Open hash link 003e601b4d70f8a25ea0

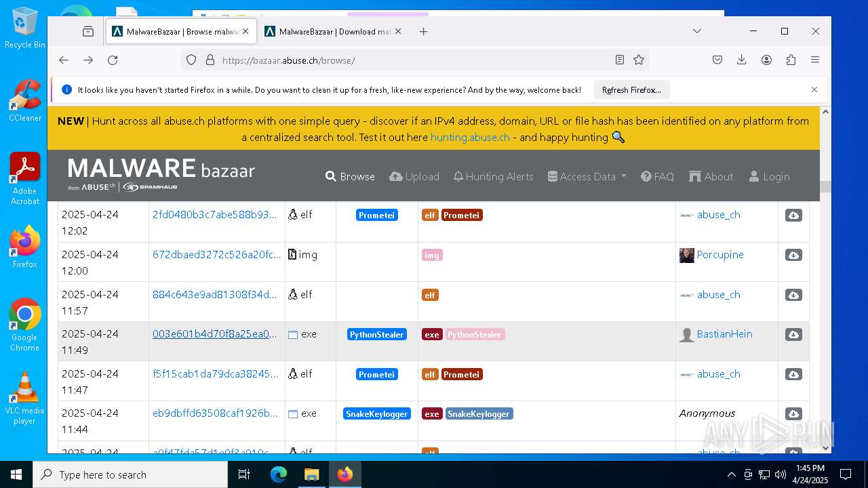tap(214, 333)
